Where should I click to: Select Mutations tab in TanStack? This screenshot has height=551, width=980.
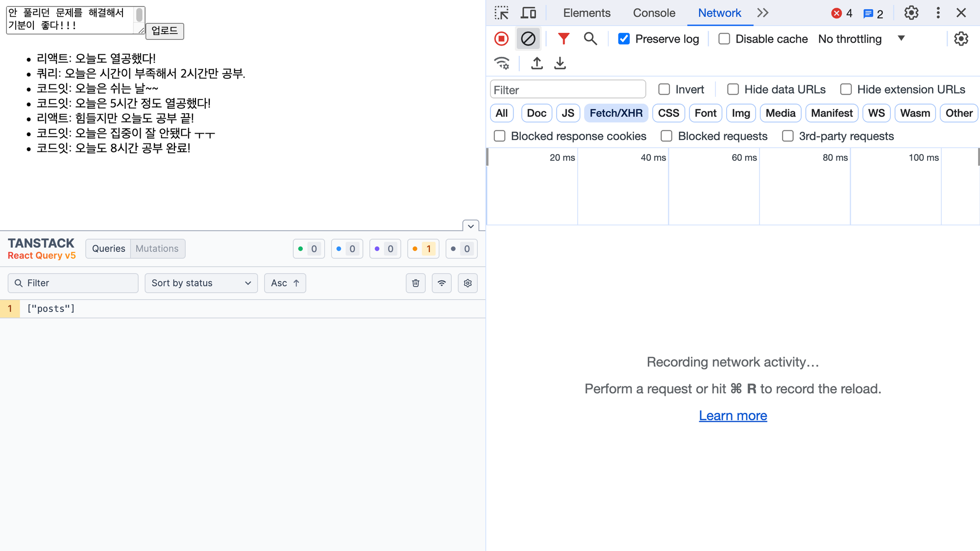tap(157, 248)
